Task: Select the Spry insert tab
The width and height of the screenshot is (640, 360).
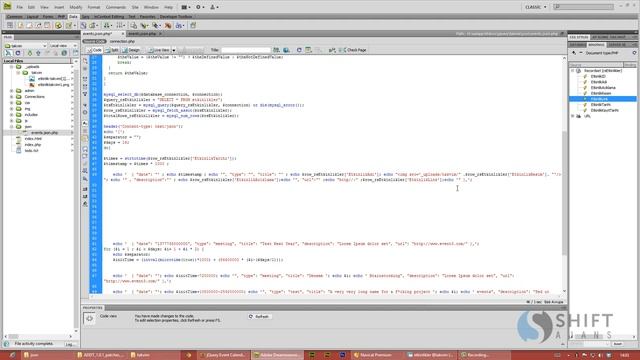Action: tap(86, 17)
